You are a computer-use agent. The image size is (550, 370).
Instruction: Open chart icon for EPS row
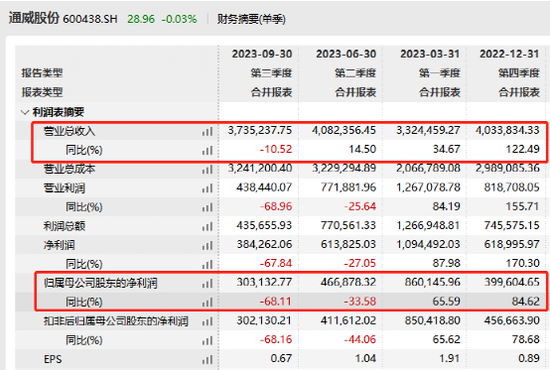[207, 359]
